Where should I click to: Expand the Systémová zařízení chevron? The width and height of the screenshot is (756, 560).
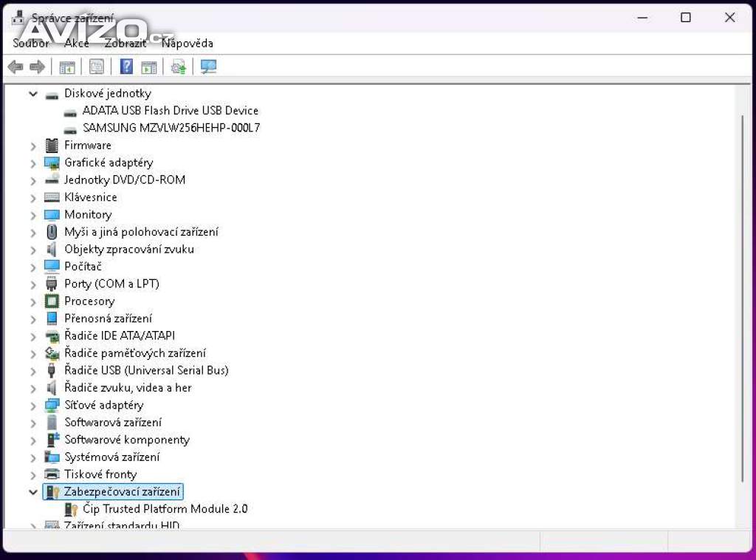coord(32,458)
